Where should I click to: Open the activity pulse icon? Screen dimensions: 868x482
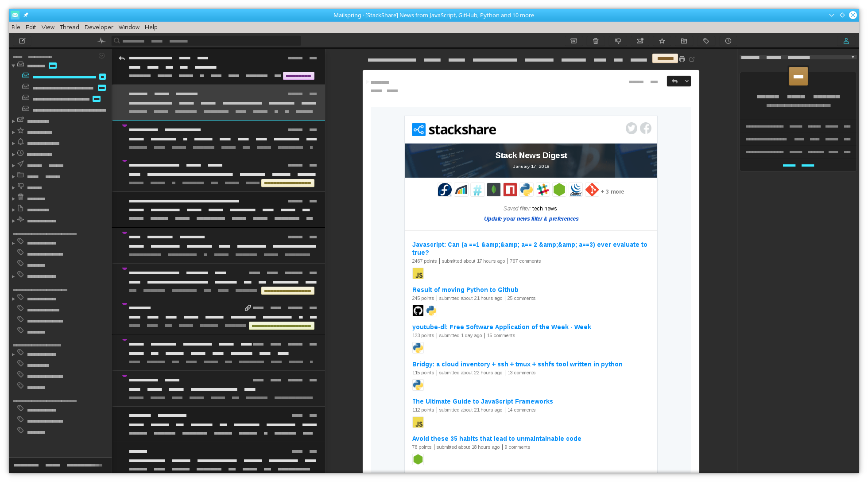101,41
